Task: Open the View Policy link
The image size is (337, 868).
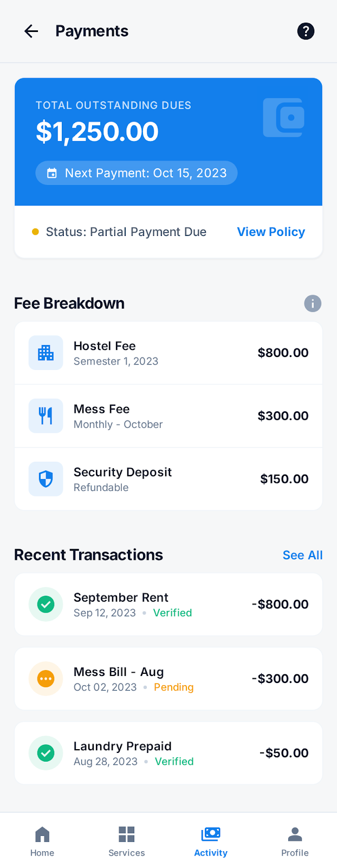Action: click(x=271, y=232)
